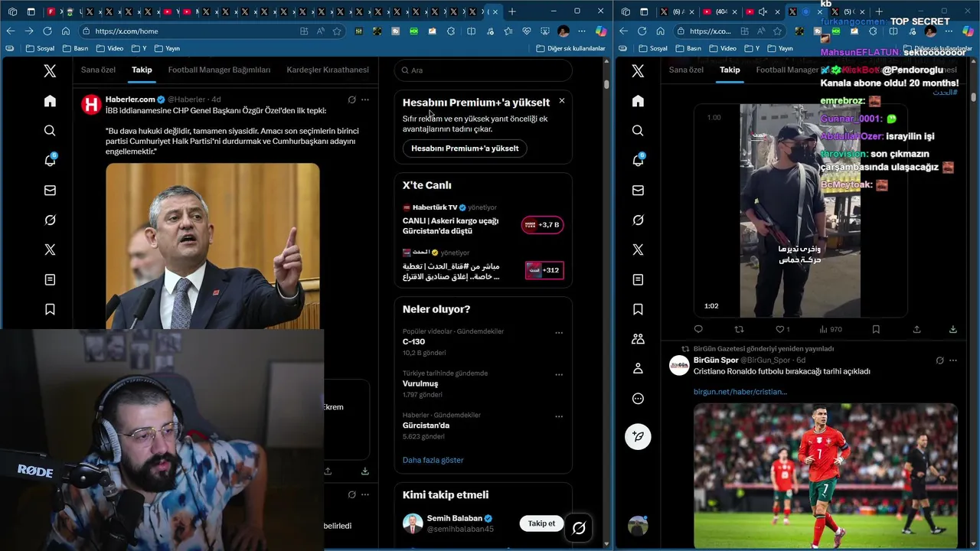Select Takip tab in left window
This screenshot has width=980, height=551.
click(142, 70)
